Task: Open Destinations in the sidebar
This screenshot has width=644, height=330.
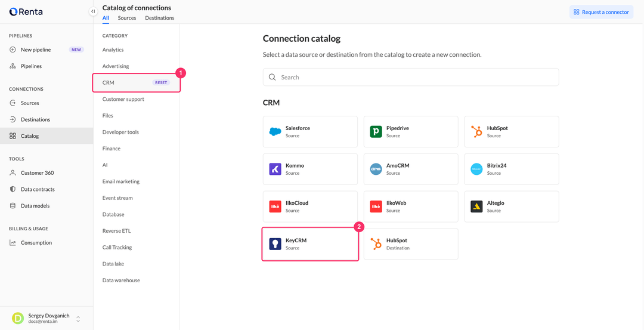Action: (x=35, y=119)
